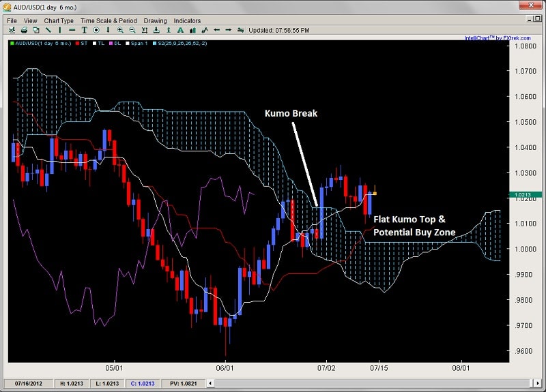Viewport: 546px width, 392px height.
Task: Click the last toolbar icon before Updated
Action: (x=240, y=30)
